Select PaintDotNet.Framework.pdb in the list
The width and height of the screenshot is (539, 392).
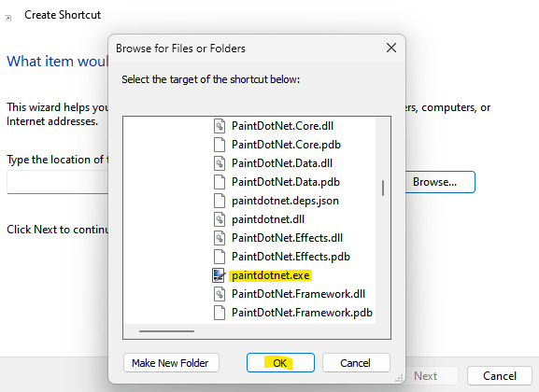coord(302,313)
